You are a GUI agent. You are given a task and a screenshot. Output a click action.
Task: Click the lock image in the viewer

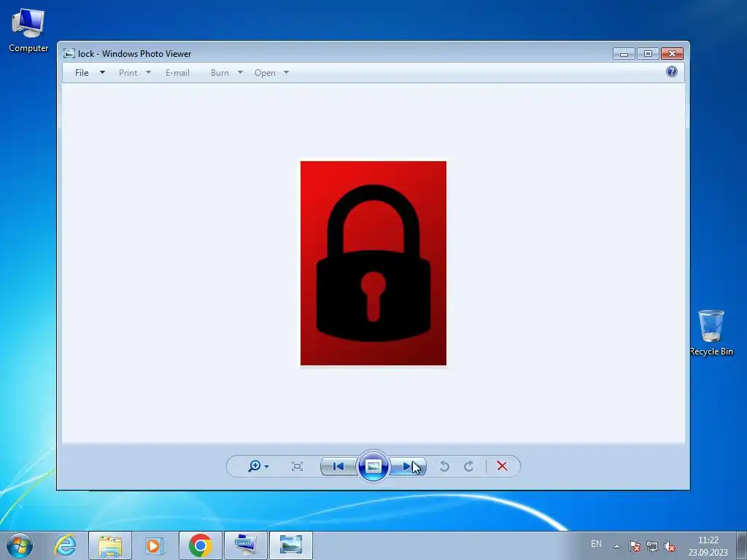tap(373, 263)
